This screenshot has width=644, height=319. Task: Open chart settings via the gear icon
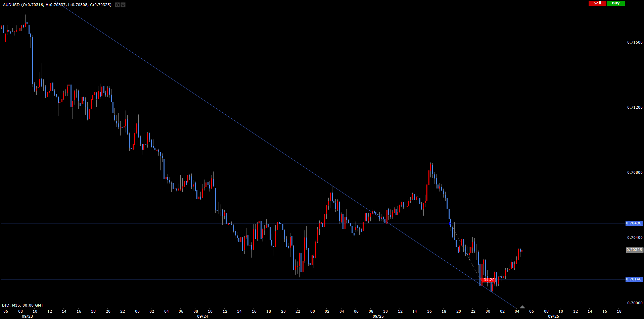click(x=123, y=5)
